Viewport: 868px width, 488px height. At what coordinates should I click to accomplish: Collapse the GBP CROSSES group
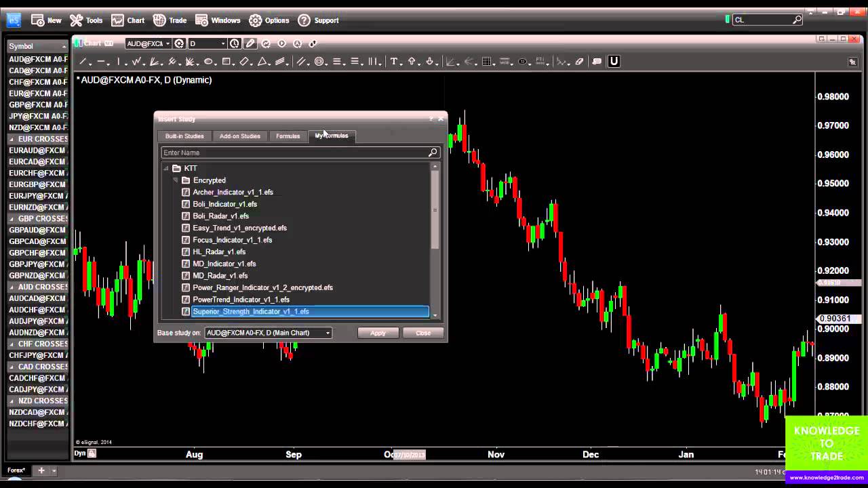12,219
